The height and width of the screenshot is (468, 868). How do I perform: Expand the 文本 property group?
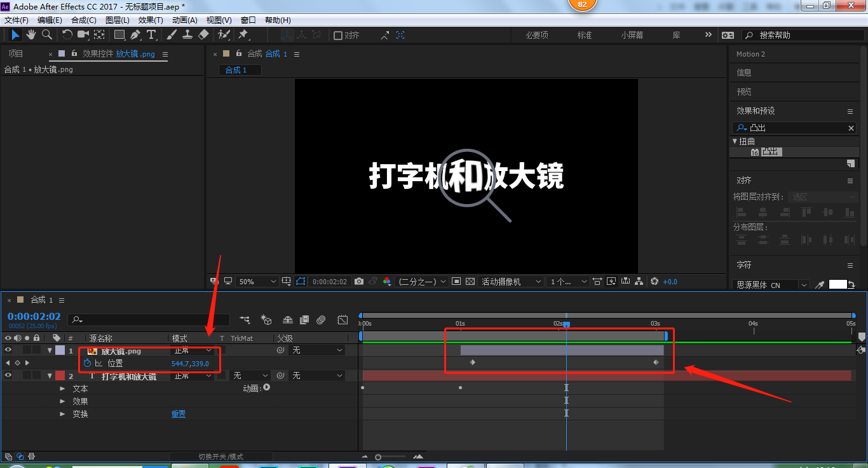pos(62,388)
